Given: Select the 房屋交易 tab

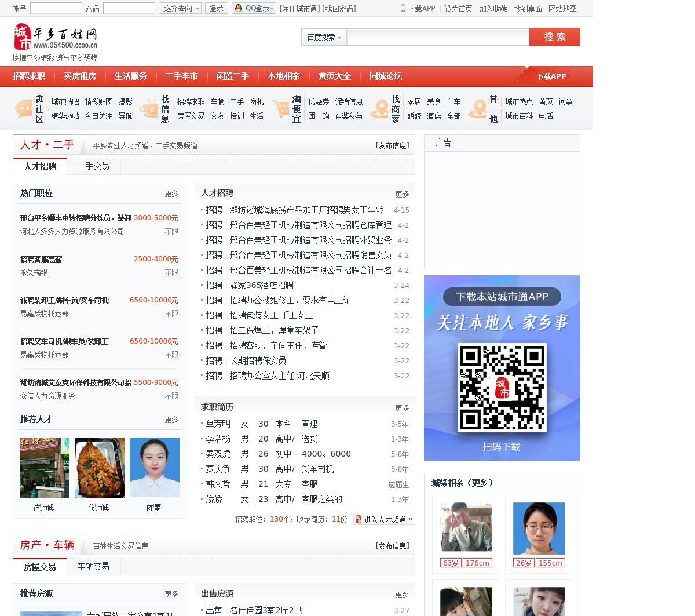Looking at the screenshot, I should coord(40,567).
